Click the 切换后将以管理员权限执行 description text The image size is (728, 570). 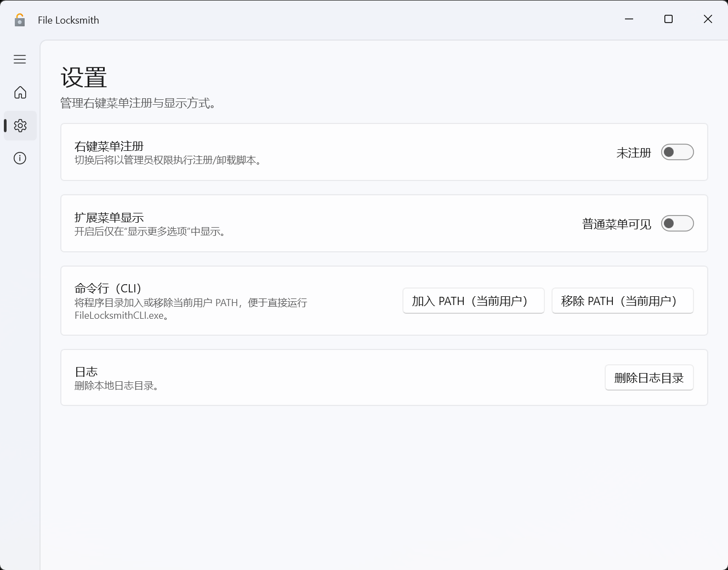(x=168, y=160)
